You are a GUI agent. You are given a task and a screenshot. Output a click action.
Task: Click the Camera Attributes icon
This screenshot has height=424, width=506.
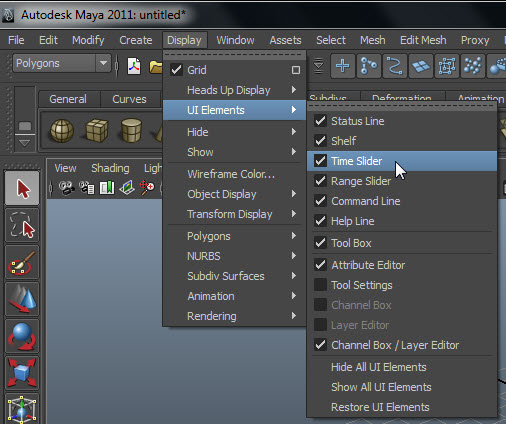[87, 188]
